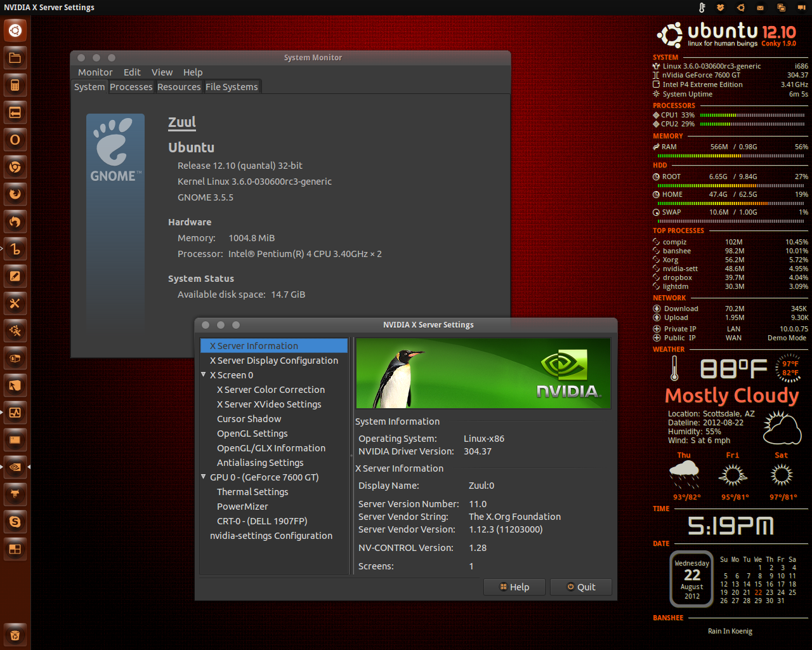Launch Firefox from the launcher

(15, 194)
